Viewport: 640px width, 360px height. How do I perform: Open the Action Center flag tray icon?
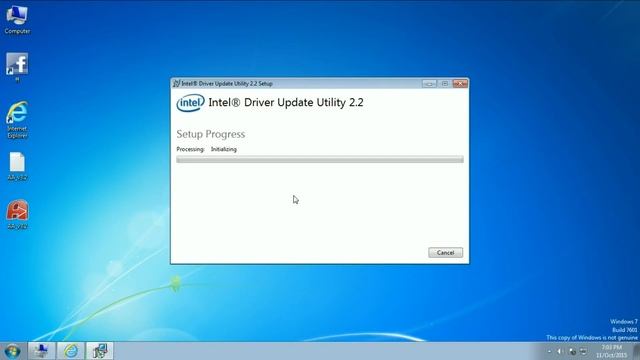(572, 351)
